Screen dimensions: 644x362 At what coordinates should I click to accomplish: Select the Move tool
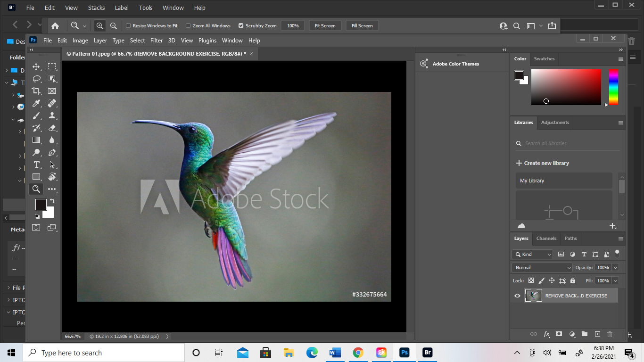tap(36, 66)
